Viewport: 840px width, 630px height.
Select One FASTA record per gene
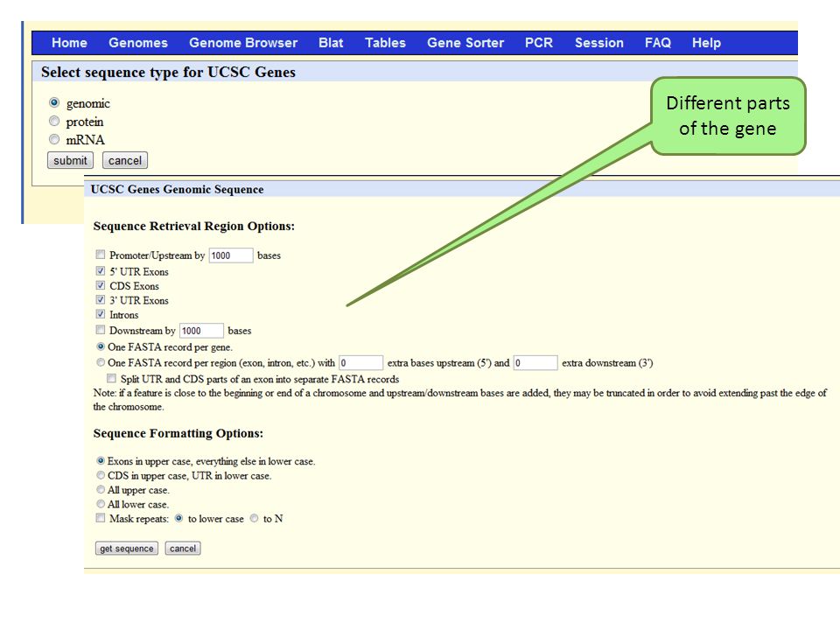[101, 346]
